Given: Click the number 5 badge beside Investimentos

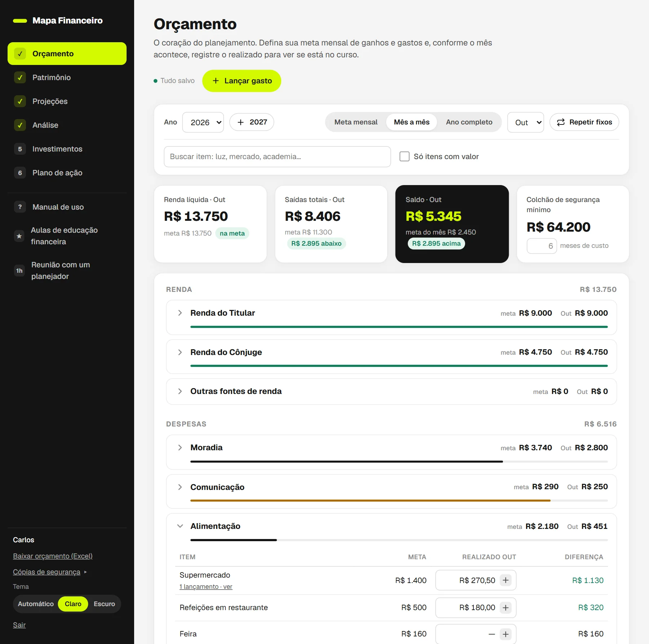Looking at the screenshot, I should pos(20,149).
